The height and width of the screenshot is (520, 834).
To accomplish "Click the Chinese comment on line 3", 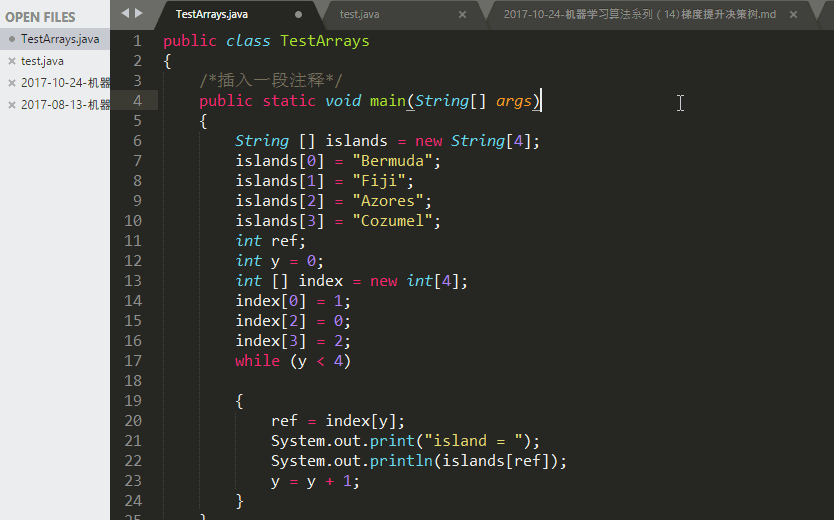I will (271, 81).
